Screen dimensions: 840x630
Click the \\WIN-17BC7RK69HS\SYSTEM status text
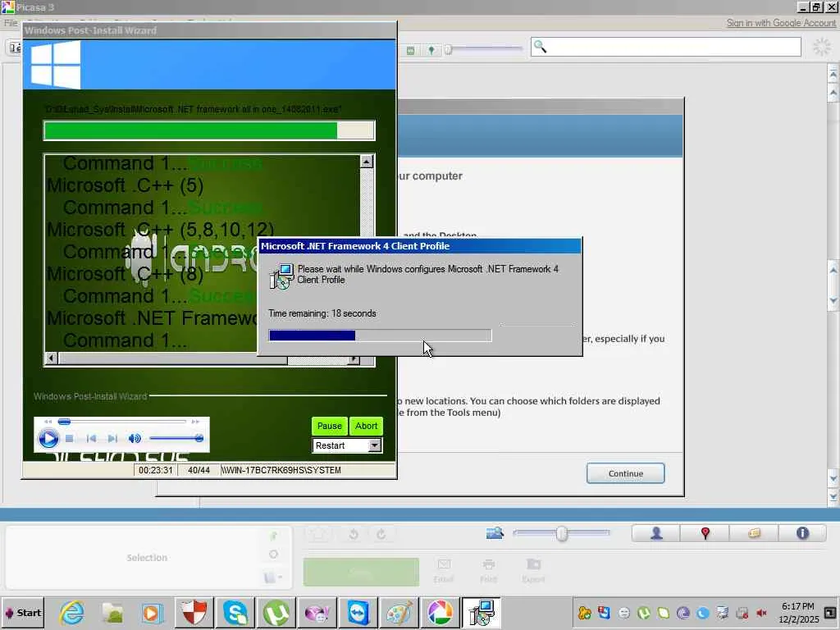[x=281, y=470]
